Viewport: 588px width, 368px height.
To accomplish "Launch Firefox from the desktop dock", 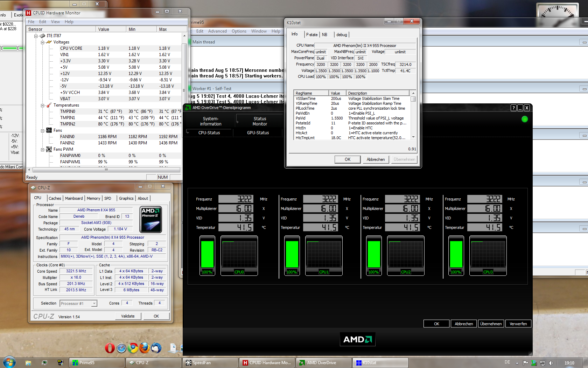I will 145,348.
